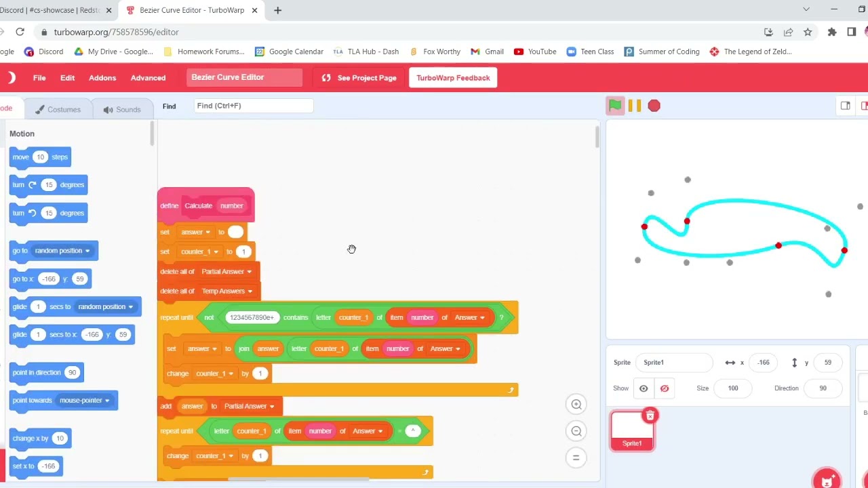Open browser side panel icon

(x=852, y=32)
